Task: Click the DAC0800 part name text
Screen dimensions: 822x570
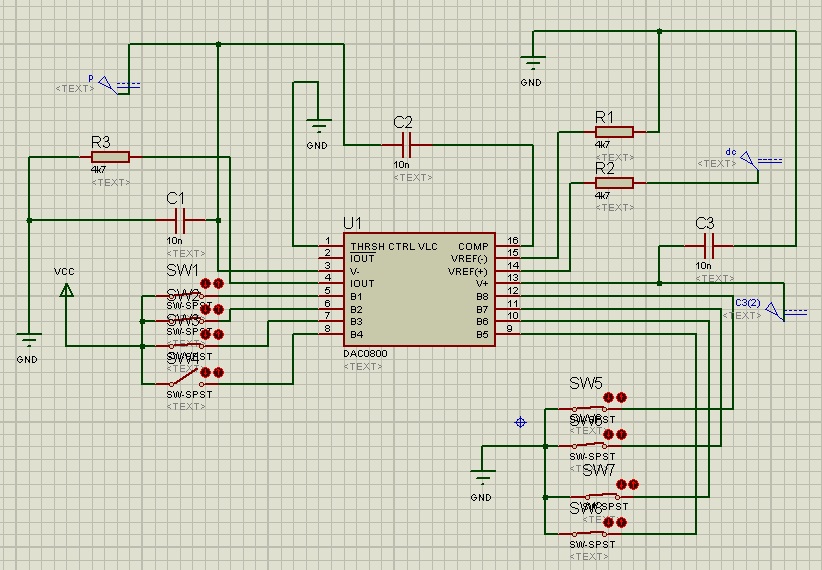Action: click(363, 354)
